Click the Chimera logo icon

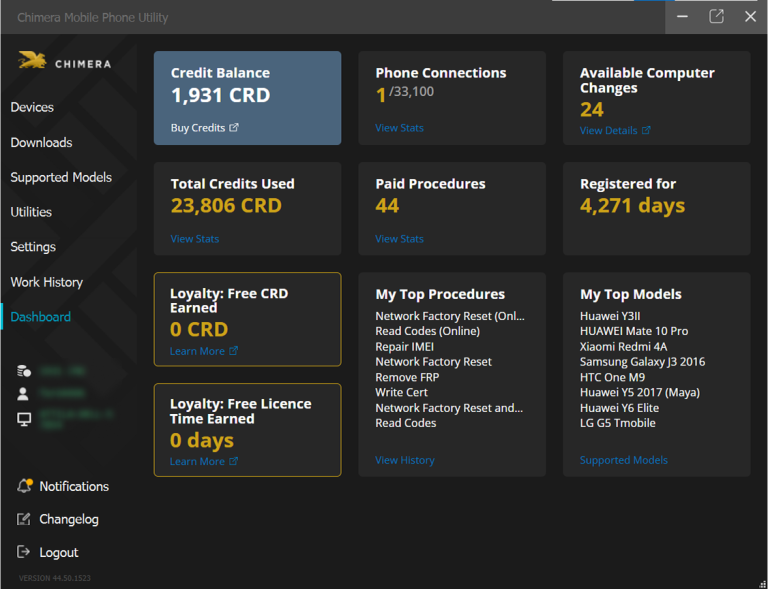click(32, 62)
